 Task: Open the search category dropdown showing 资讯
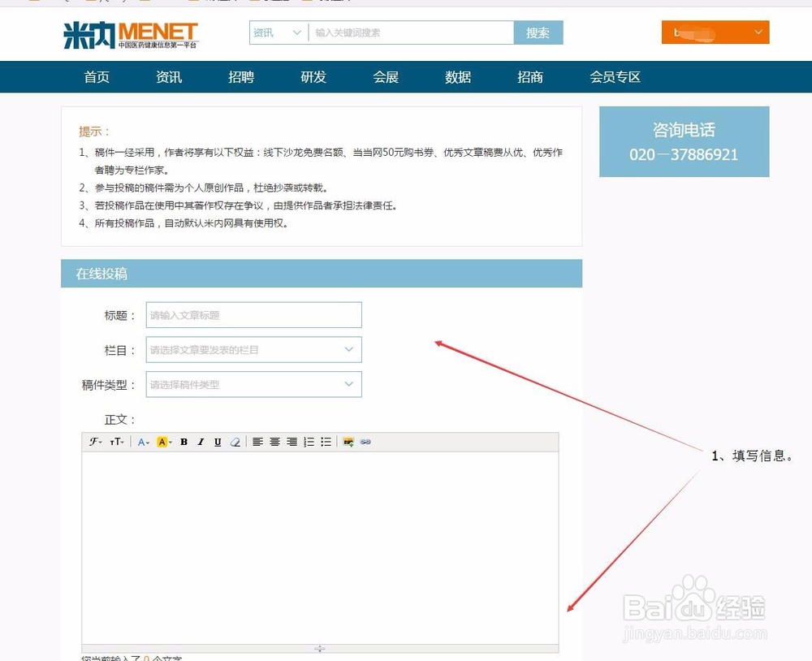tap(275, 33)
